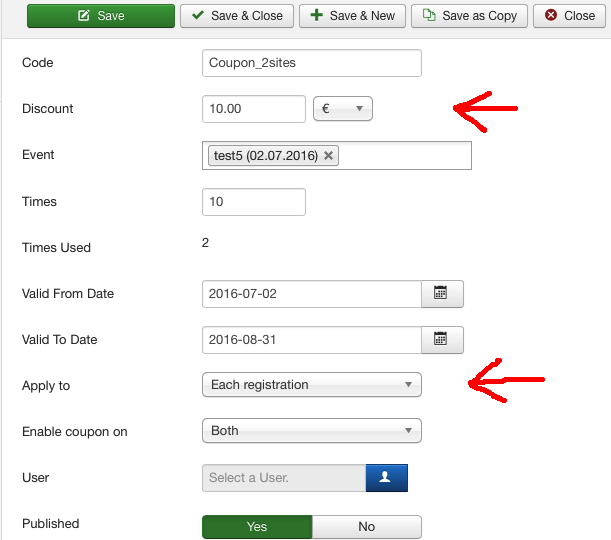Set Published toggle to Yes
The width and height of the screenshot is (611, 540).
pos(257,527)
